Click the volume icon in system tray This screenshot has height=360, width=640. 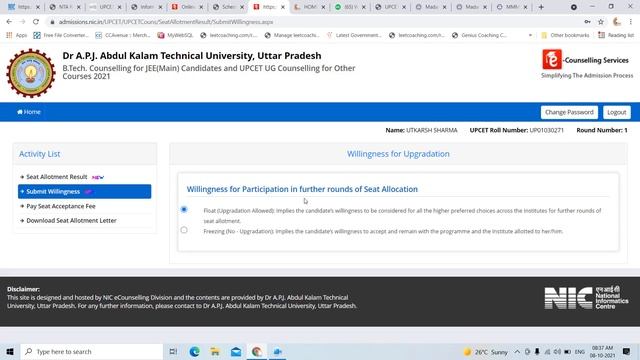coord(557,352)
